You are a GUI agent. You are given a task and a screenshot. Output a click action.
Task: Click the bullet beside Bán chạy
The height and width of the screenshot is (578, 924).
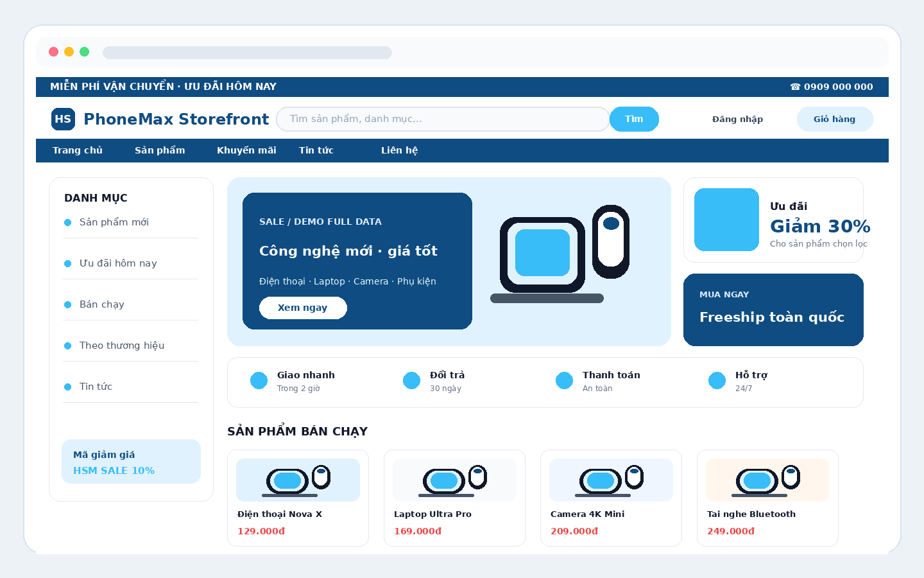point(67,304)
